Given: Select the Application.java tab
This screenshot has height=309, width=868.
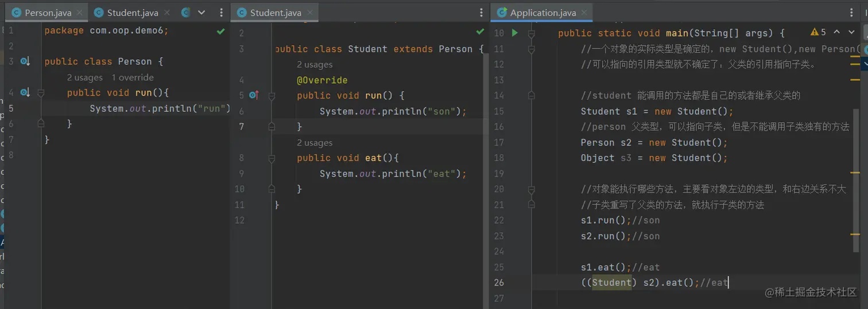Looking at the screenshot, I should 542,13.
